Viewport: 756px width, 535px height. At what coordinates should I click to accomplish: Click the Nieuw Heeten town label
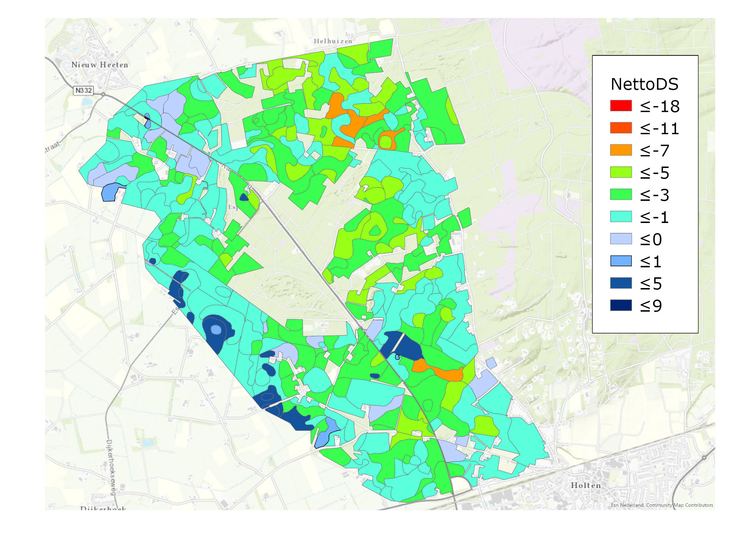coord(99,65)
